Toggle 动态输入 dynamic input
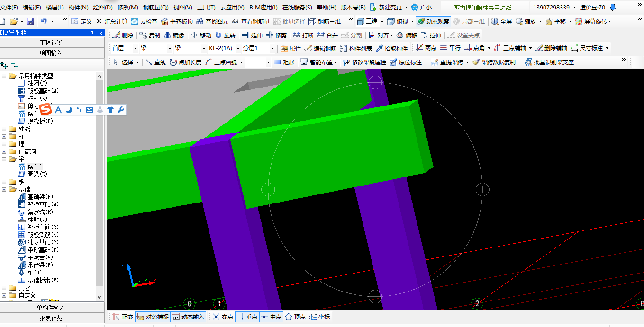 pos(188,317)
